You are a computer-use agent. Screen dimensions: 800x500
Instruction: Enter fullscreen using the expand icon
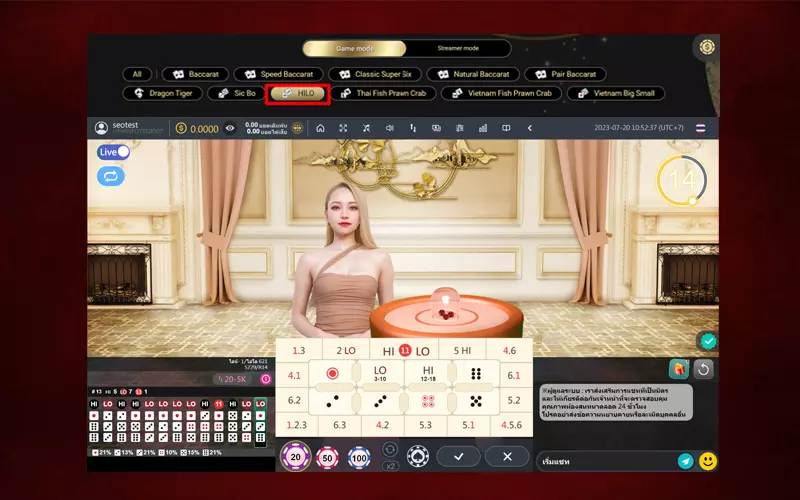click(343, 128)
